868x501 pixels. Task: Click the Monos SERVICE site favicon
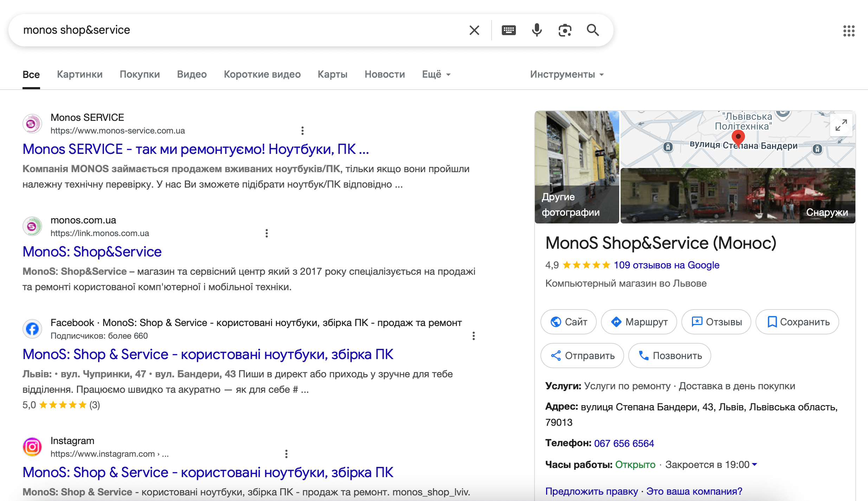(x=32, y=124)
